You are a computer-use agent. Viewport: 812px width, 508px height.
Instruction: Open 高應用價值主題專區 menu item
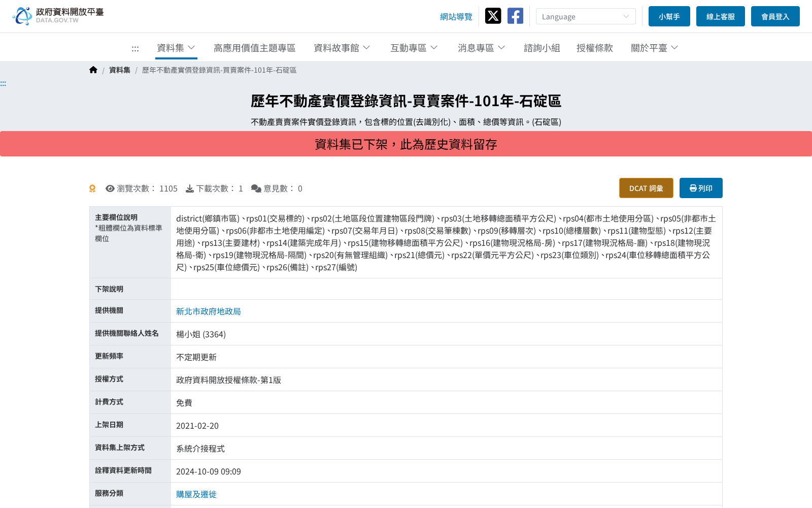[x=255, y=48]
